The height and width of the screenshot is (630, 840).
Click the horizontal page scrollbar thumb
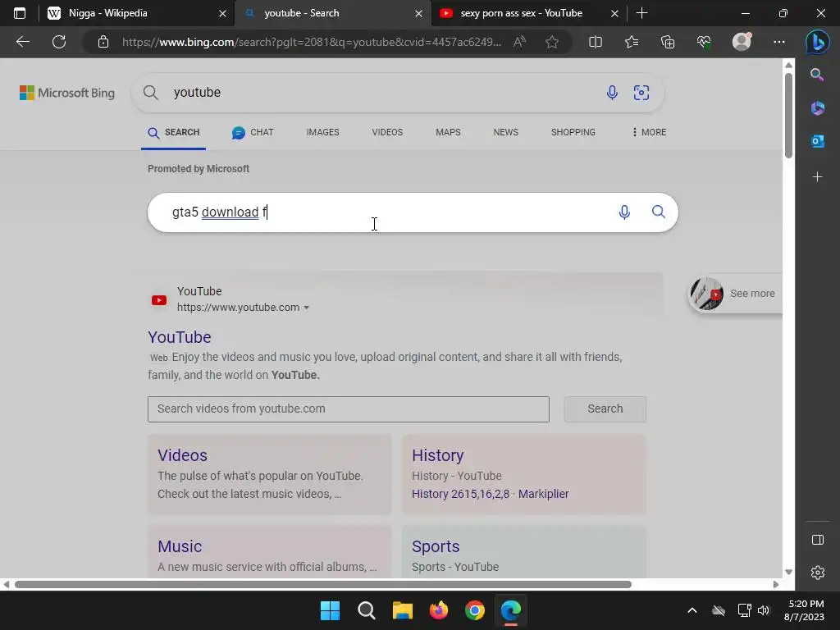pos(323,584)
